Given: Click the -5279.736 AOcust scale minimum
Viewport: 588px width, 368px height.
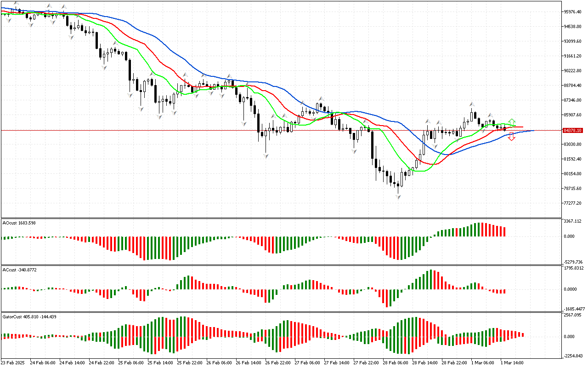Looking at the screenshot, I should (572, 262).
